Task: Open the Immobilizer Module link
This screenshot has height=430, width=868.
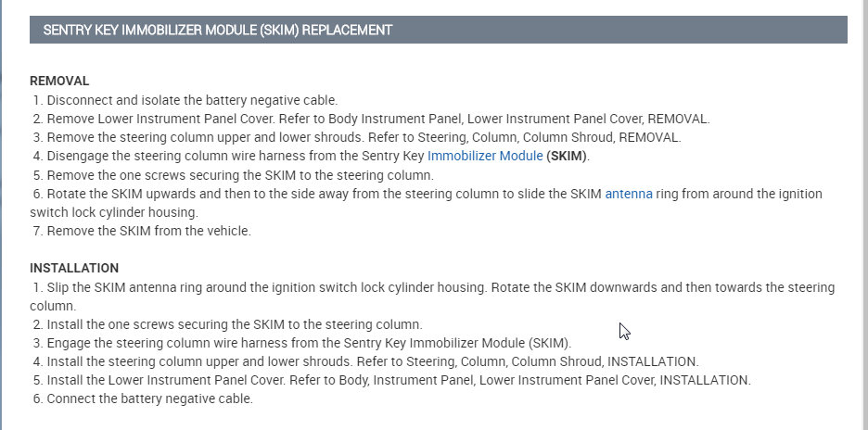Action: click(x=485, y=156)
